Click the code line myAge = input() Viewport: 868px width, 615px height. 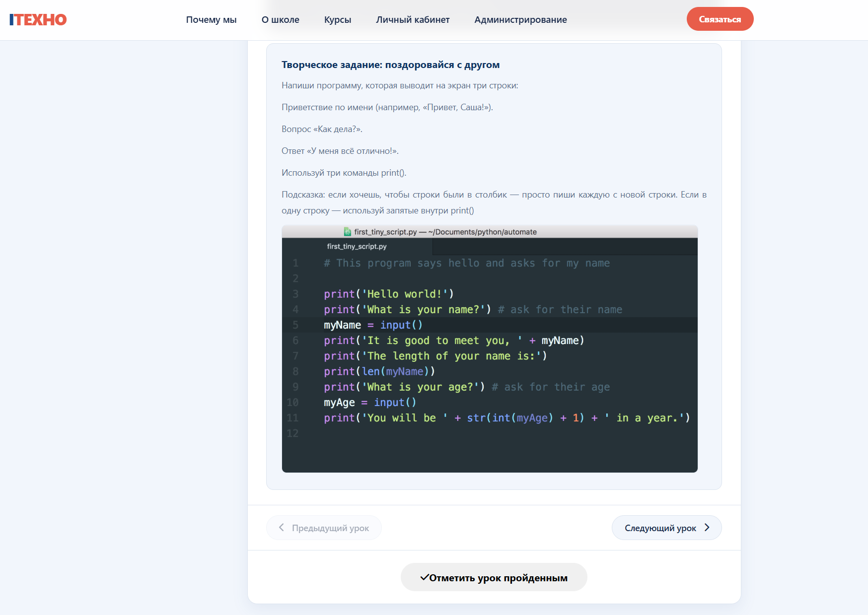point(370,403)
